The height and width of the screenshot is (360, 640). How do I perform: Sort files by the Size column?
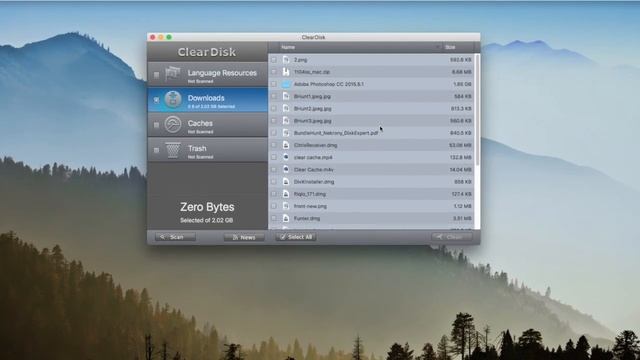point(458,47)
